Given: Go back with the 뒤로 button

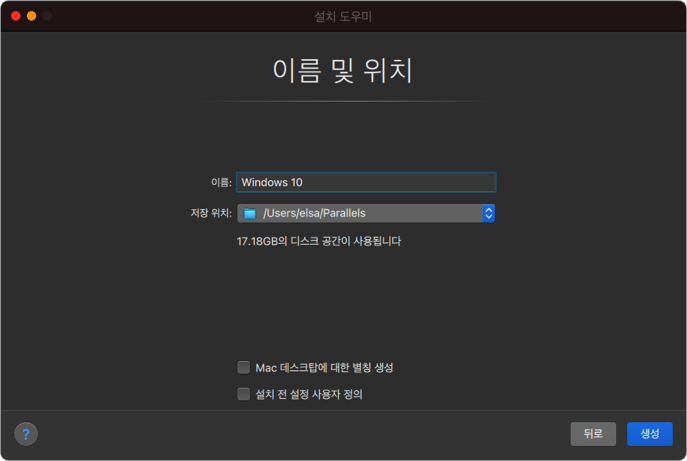Looking at the screenshot, I should pyautogui.click(x=593, y=434).
